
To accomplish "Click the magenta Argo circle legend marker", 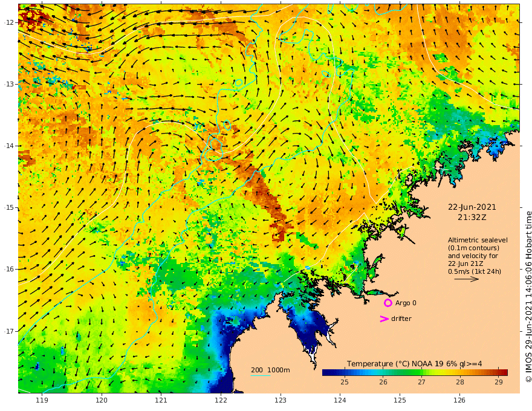I will pos(388,303).
